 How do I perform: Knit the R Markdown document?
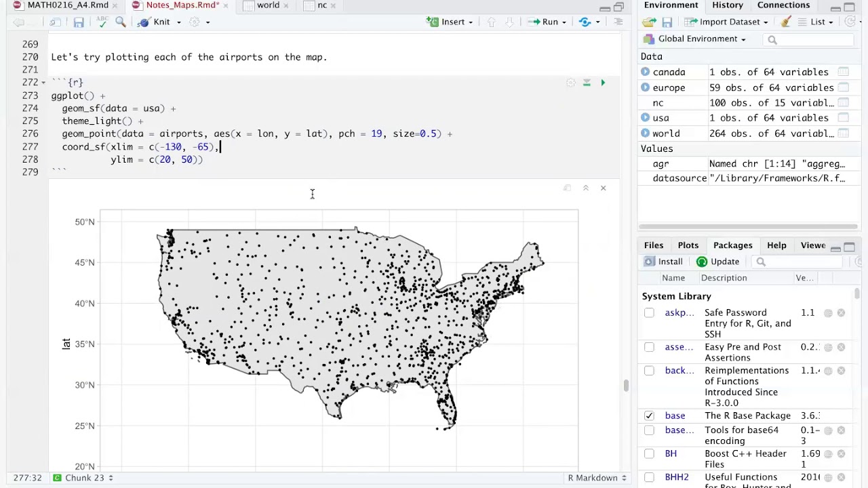155,22
